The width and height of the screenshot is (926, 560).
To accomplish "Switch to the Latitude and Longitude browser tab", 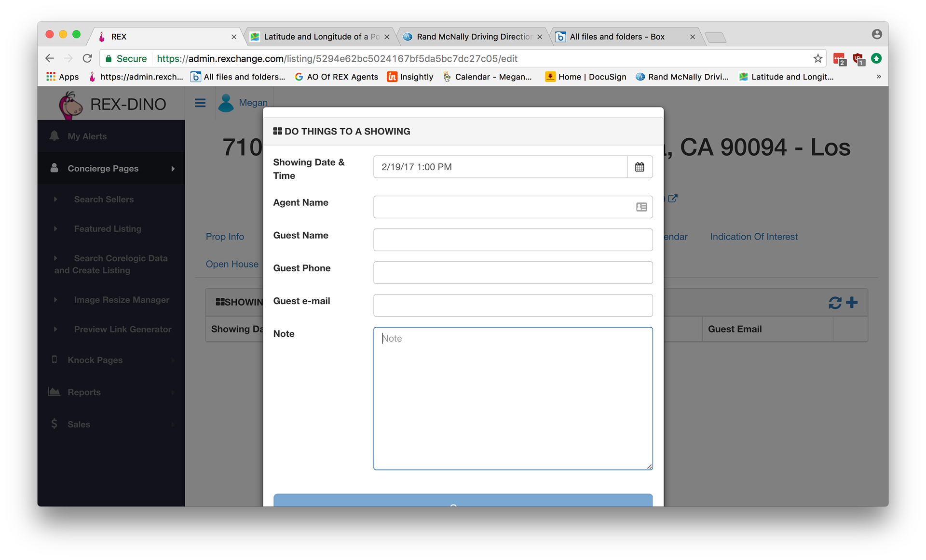I will (x=321, y=37).
